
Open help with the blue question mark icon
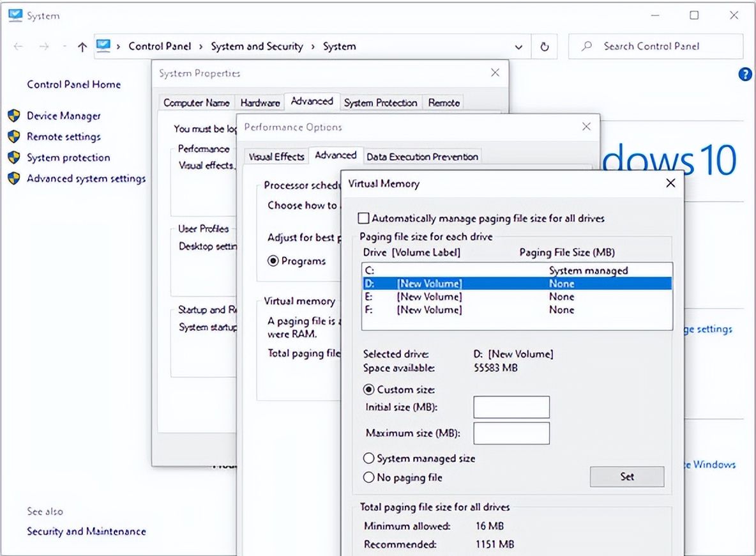tap(745, 75)
